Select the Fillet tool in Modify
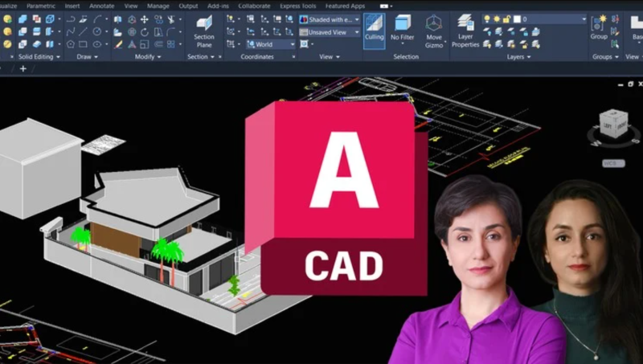Viewport: 643px width, 364px height. coord(171,31)
